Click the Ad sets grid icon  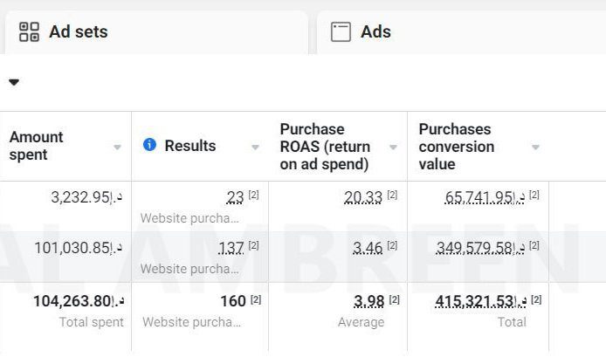pyautogui.click(x=29, y=32)
